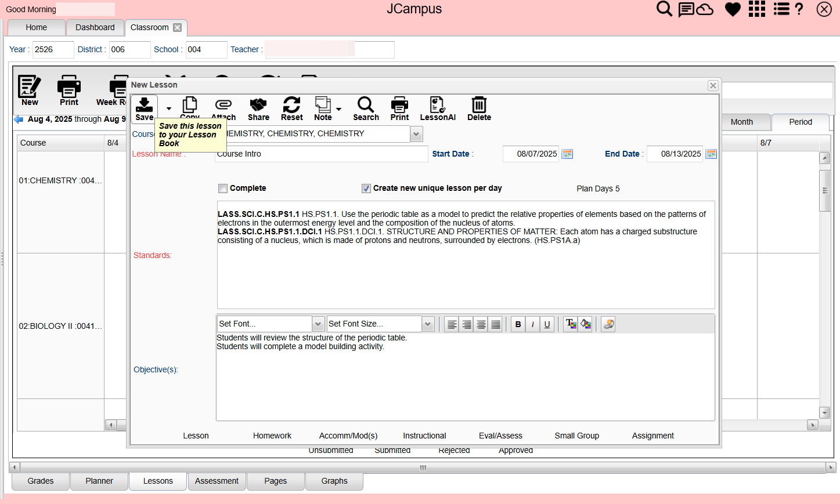Open the messages chat icon in header

pyautogui.click(x=686, y=9)
